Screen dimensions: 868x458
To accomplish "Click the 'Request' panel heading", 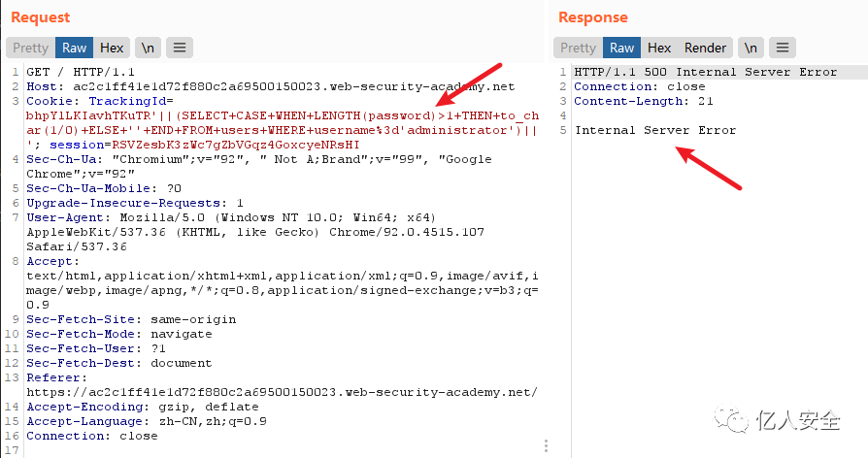I will 41,17.
